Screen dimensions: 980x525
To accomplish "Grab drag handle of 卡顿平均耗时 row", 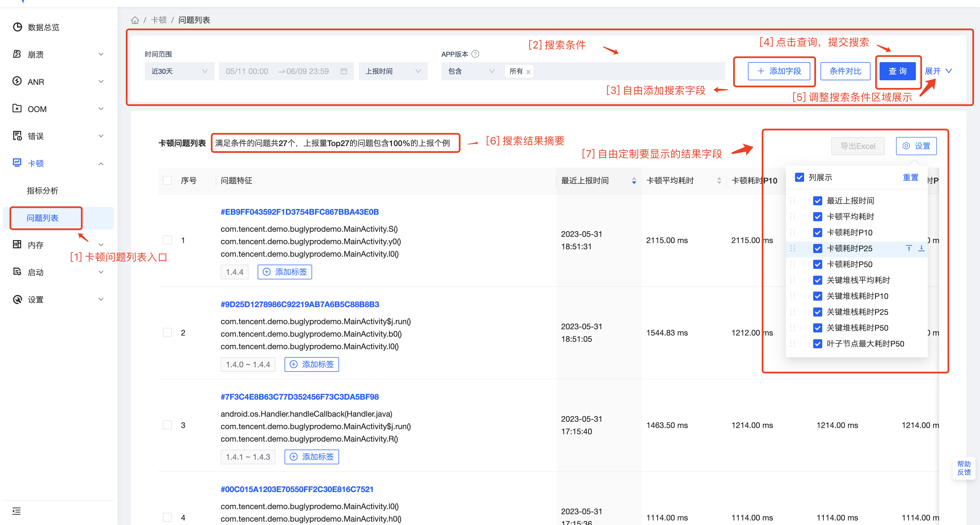I will click(793, 216).
